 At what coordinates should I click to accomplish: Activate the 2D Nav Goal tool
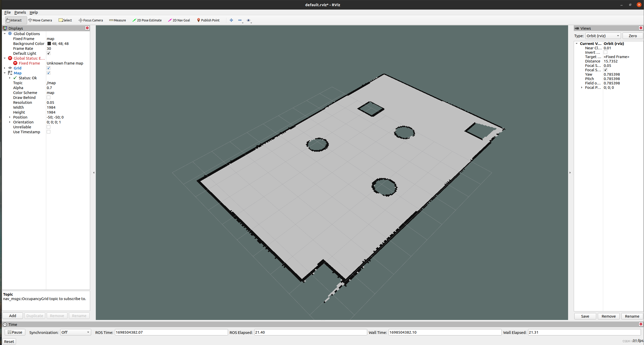[179, 20]
